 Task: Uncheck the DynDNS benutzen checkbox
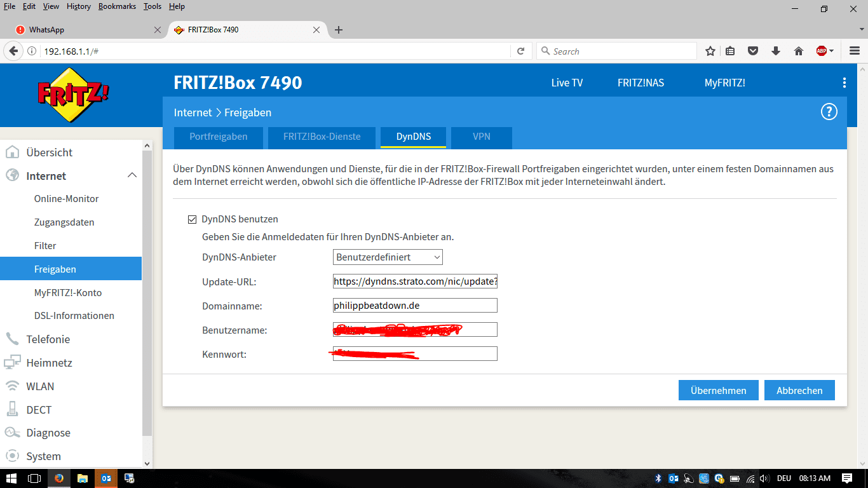point(192,219)
